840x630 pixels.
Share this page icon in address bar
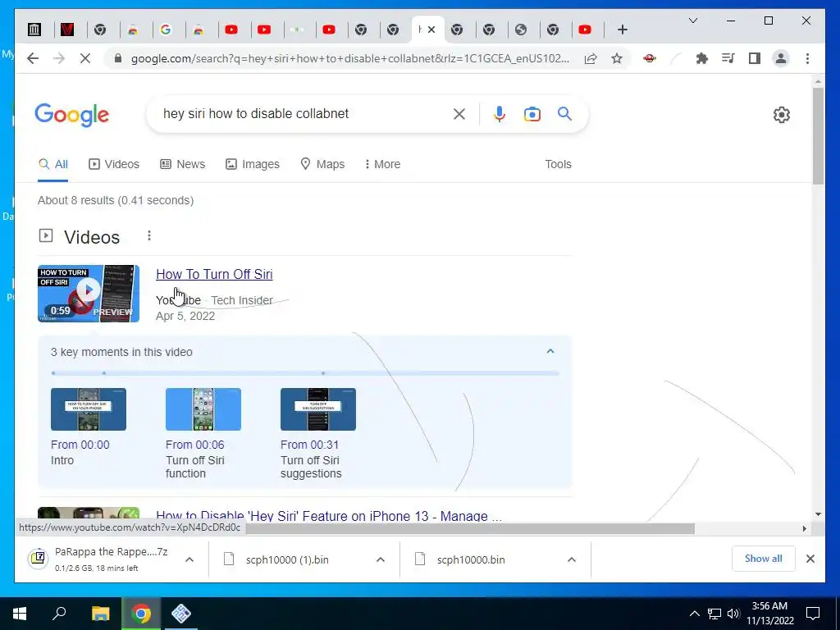click(x=591, y=58)
